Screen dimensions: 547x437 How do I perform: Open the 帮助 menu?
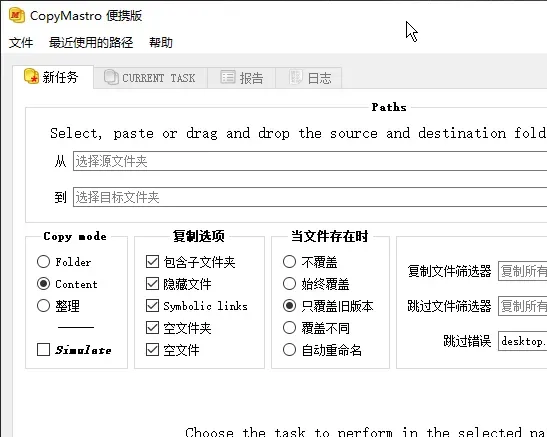(x=161, y=43)
